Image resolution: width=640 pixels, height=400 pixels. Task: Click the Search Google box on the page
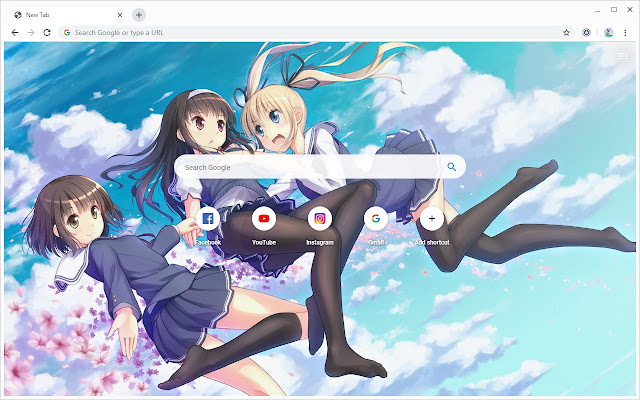[x=320, y=167]
